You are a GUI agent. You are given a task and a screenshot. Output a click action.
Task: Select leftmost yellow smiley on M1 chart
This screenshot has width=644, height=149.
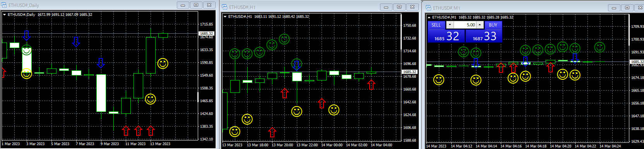[x=438, y=80]
